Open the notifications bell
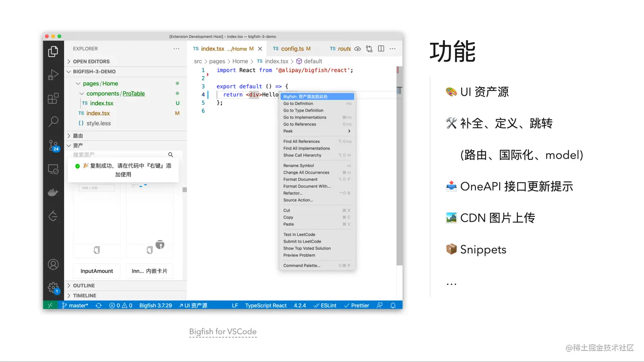Viewport: 644px width, 362px height. pyautogui.click(x=393, y=305)
